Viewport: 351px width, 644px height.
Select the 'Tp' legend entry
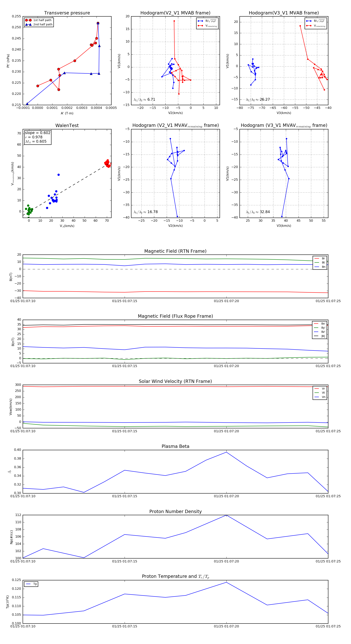click(x=31, y=584)
